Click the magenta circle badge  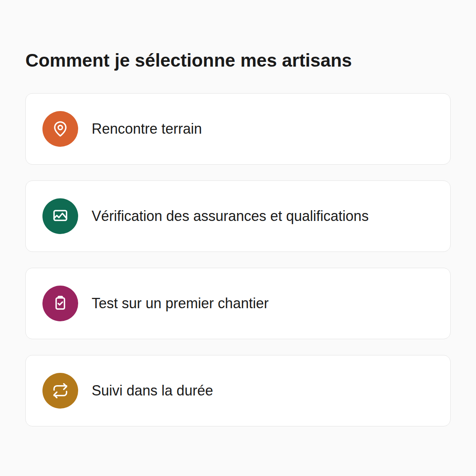[x=60, y=303]
